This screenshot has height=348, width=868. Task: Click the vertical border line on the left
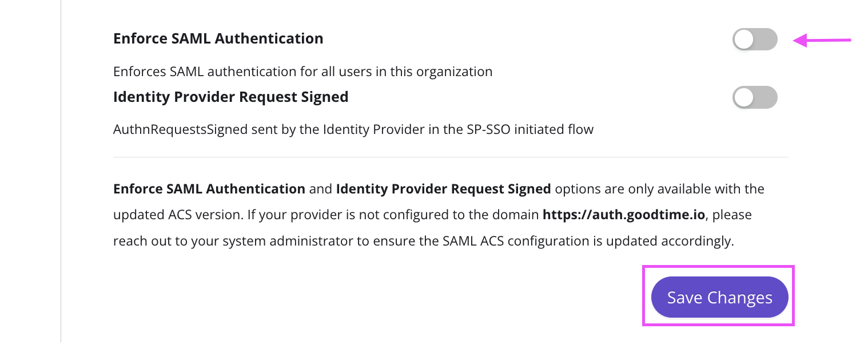tap(61, 172)
